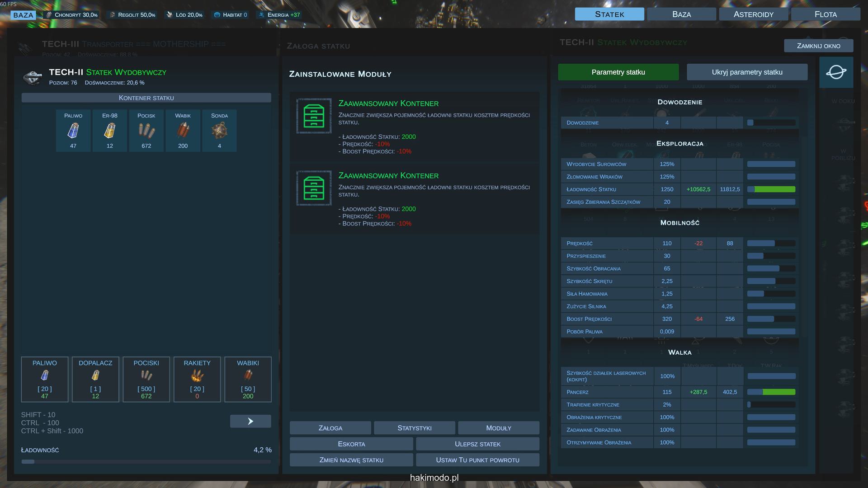Click the second Zaawansowany Kontener module icon
Viewport: 868px width, 488px height.
(314, 188)
